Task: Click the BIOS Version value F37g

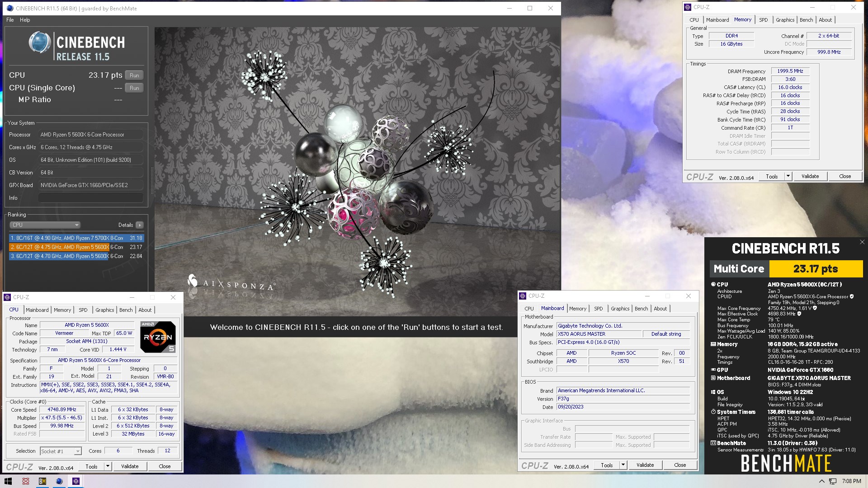Action: pyautogui.click(x=623, y=399)
